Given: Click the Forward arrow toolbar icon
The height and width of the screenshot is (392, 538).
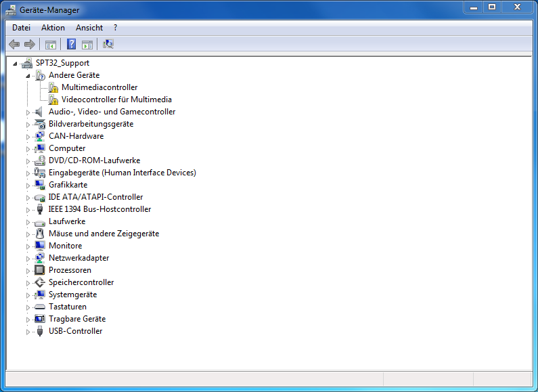Looking at the screenshot, I should point(29,45).
